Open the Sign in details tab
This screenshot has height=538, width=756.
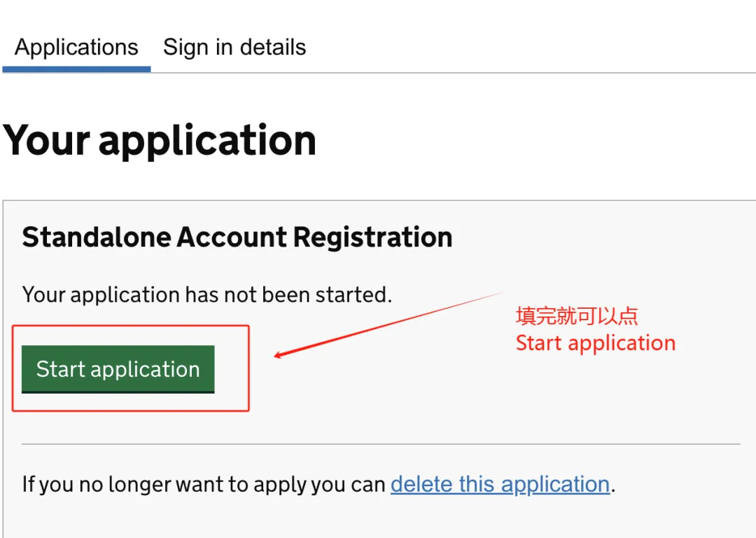coord(234,48)
